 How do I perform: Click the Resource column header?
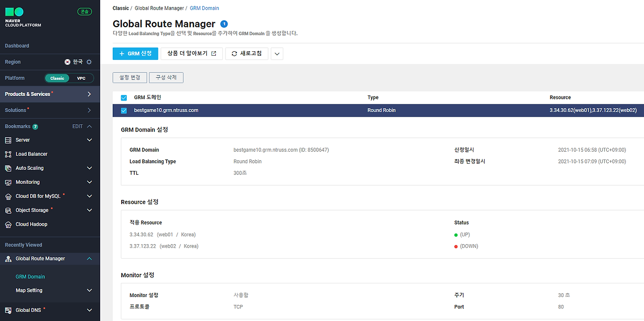(560, 97)
